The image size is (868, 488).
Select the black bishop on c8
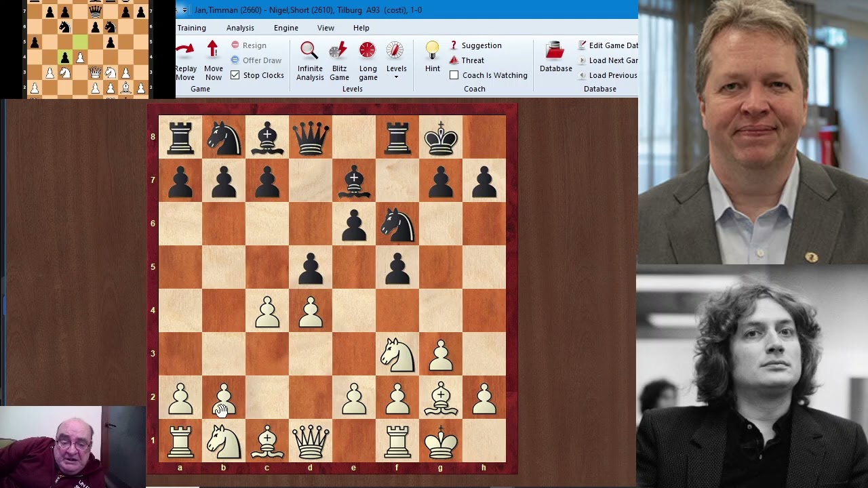point(267,137)
